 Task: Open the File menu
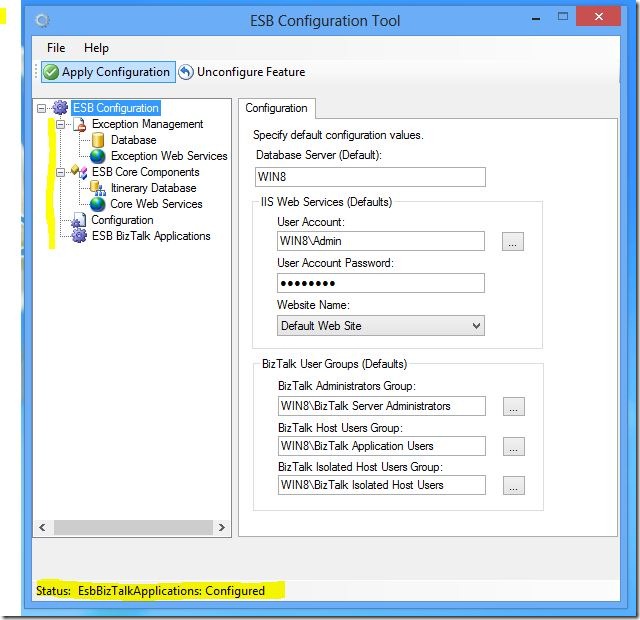click(56, 48)
